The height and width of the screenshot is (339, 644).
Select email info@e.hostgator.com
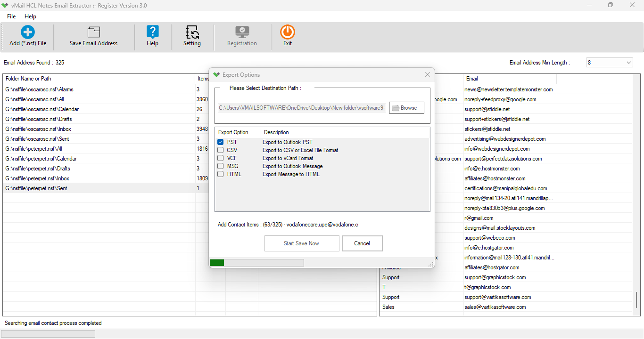pos(489,248)
